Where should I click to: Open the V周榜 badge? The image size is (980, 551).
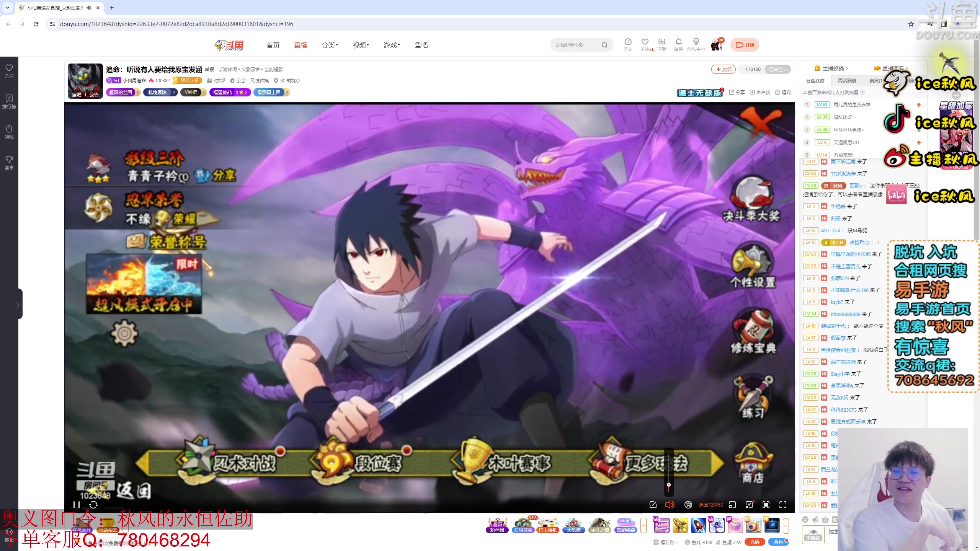tap(193, 92)
